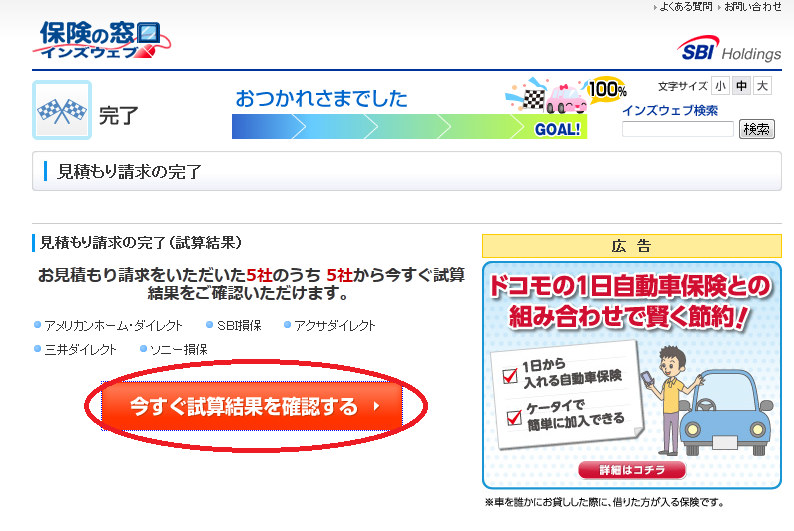Click the 検索 button
This screenshot has height=531, width=794.
(x=757, y=129)
